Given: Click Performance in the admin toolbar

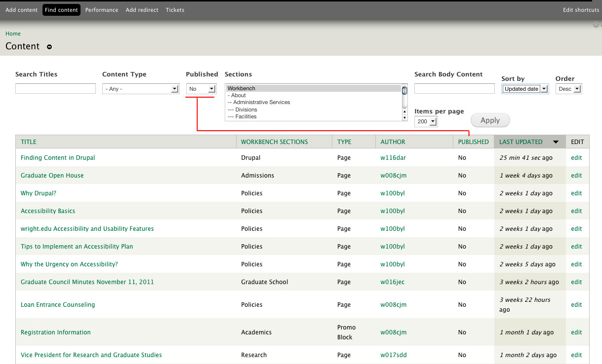Looking at the screenshot, I should pos(102,9).
